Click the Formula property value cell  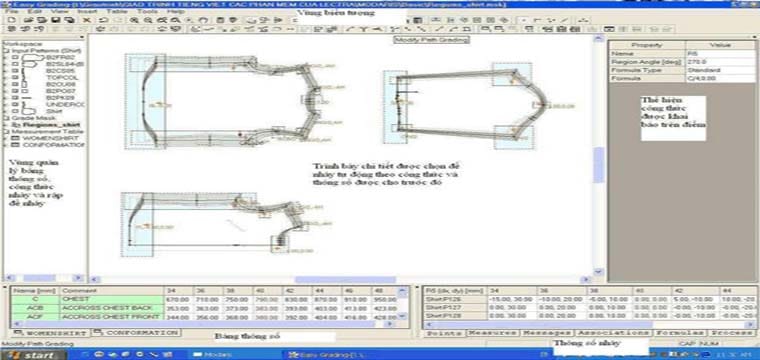click(720, 78)
